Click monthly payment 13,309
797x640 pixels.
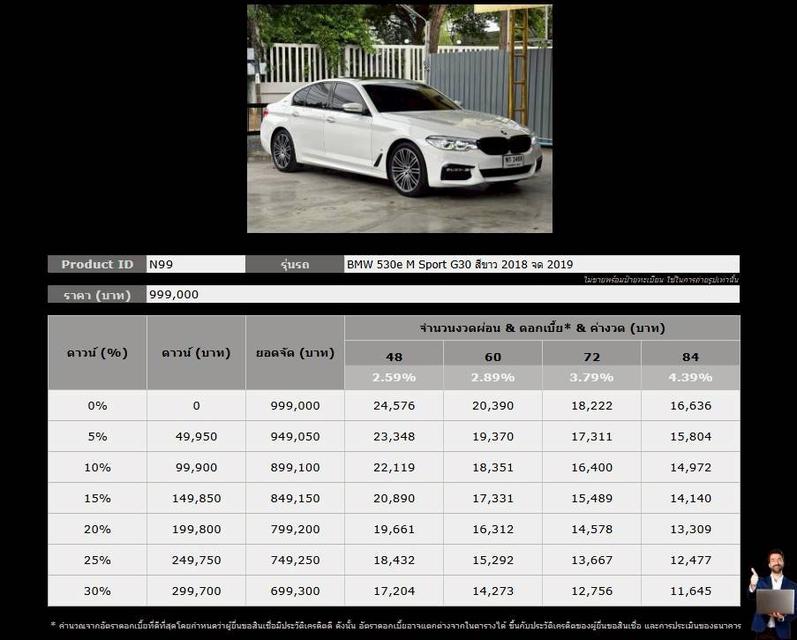coord(690,529)
